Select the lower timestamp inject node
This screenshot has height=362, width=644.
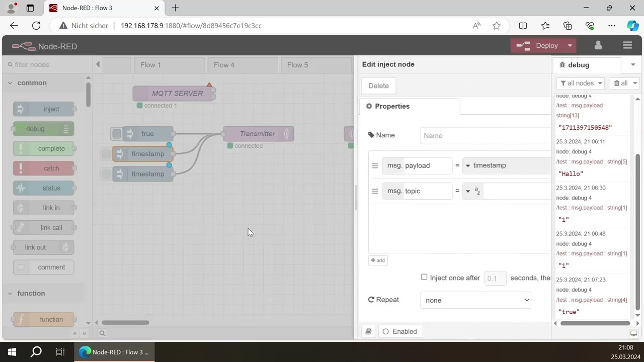click(143, 174)
